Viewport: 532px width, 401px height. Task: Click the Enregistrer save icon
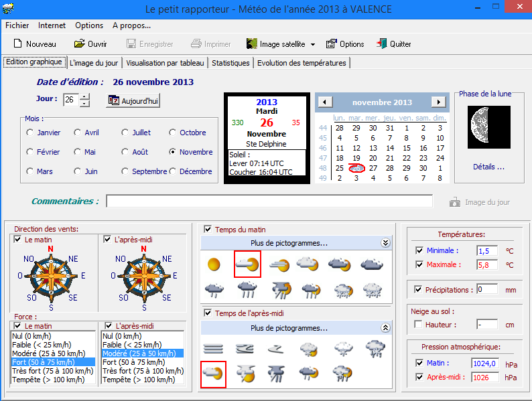pyautogui.click(x=149, y=44)
